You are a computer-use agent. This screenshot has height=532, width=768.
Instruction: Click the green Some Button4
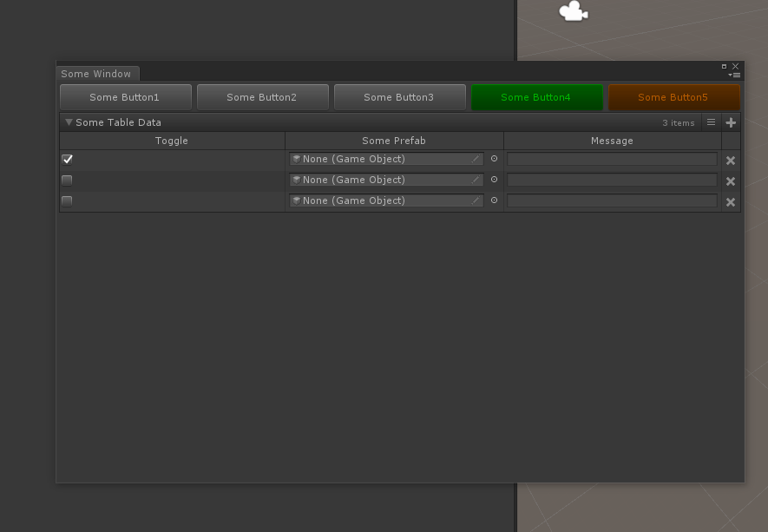point(536,97)
